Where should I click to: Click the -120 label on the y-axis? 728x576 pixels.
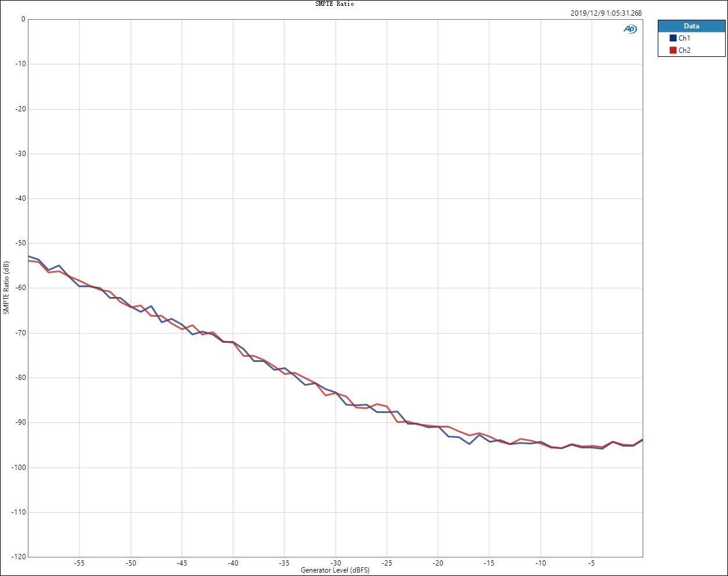(19, 557)
